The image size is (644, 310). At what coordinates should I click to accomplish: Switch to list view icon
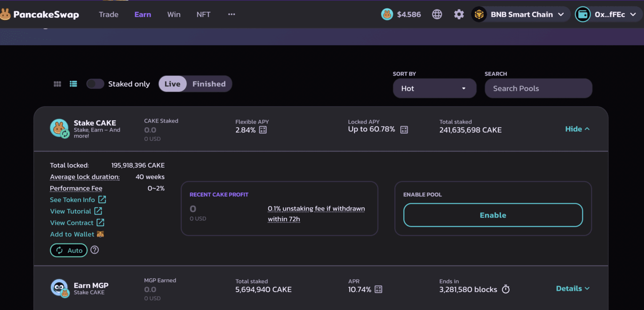click(73, 84)
